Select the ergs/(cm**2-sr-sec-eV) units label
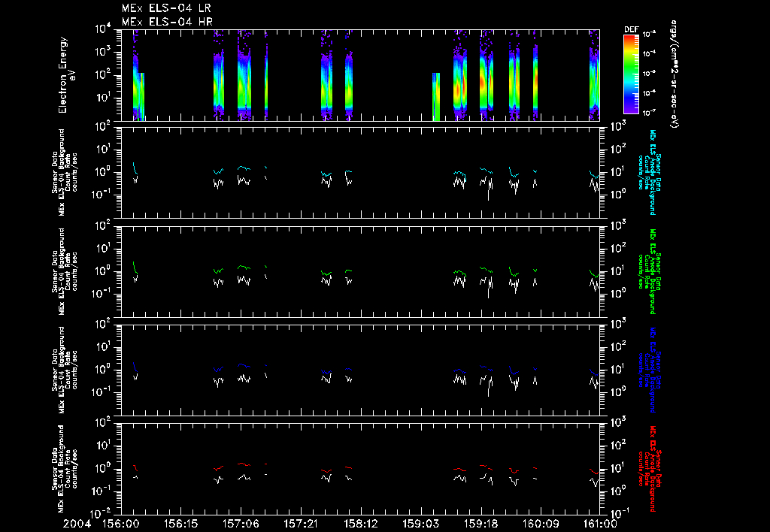This screenshot has width=770, height=532. [673, 74]
